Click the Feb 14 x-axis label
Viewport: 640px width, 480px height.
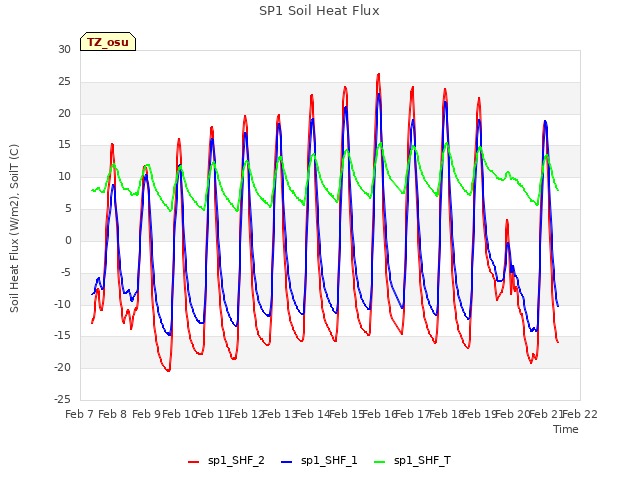(x=313, y=414)
